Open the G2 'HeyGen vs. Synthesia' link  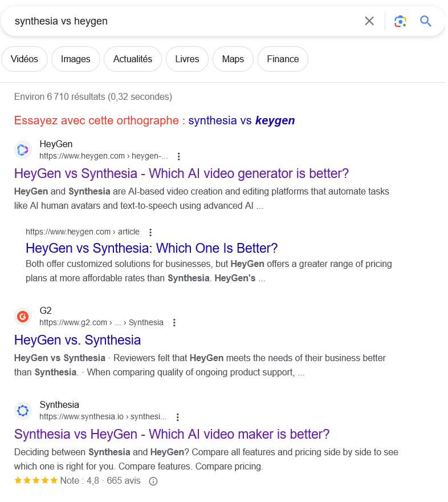(x=78, y=340)
